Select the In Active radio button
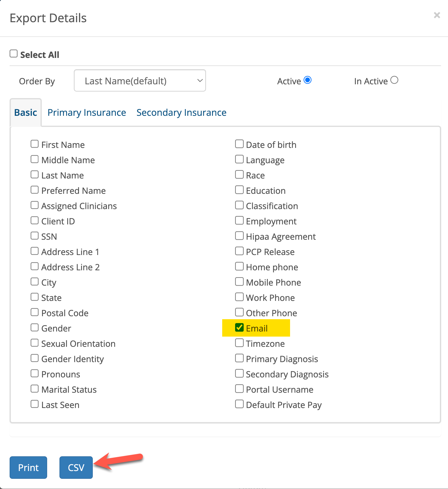Screen dimensions: 448x489 394,80
